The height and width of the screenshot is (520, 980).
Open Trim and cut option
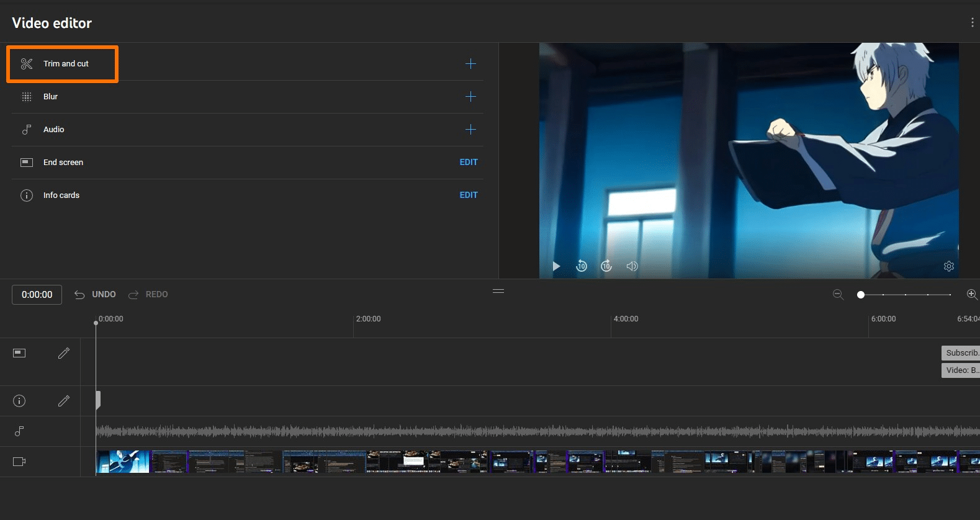point(66,64)
